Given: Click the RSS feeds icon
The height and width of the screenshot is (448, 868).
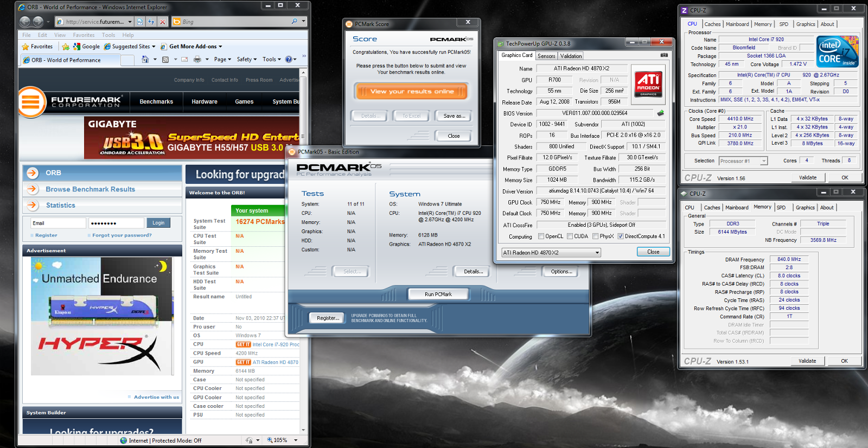Looking at the screenshot, I should point(165,60).
